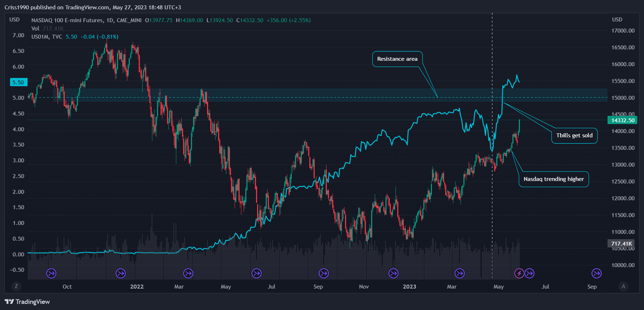The height and width of the screenshot is (310, 644).
Task: Click the 12000.00 price axis label
Action: pyautogui.click(x=623, y=198)
